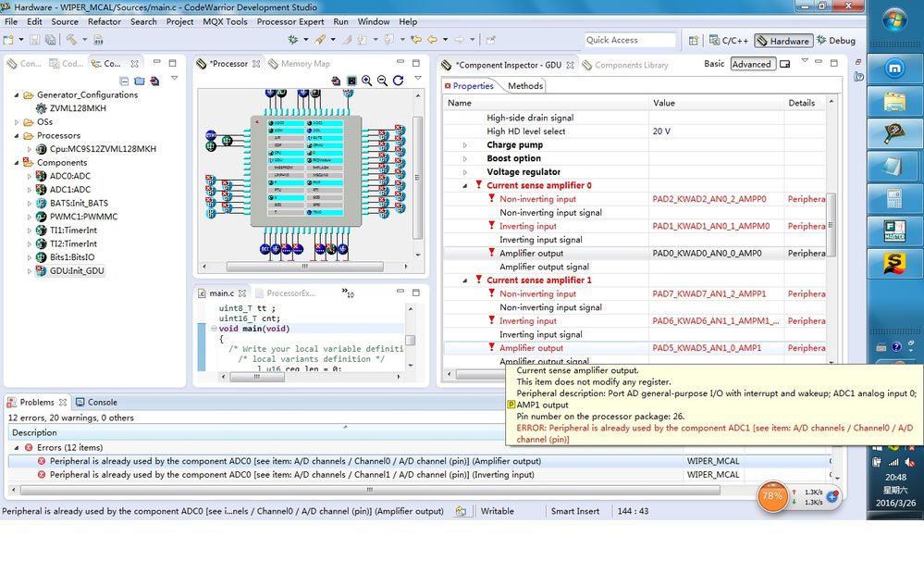924x561 pixels.
Task: Click the Save toolbar icon
Action: [x=35, y=40]
